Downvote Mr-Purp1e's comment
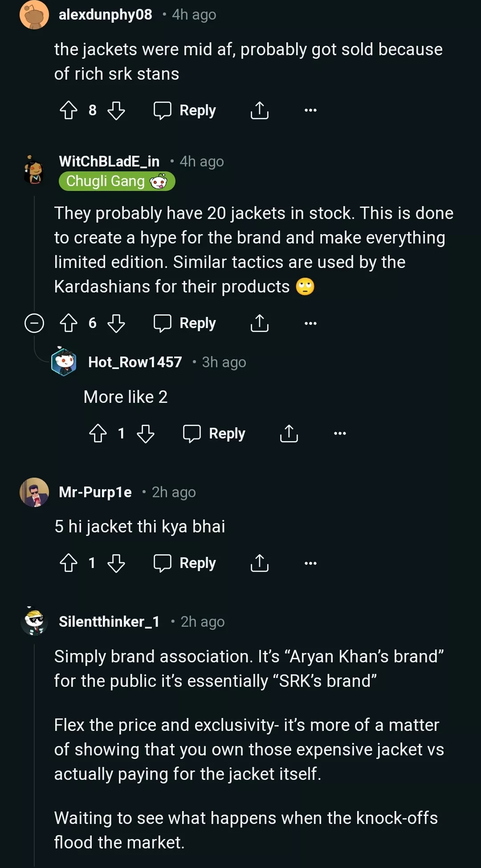 pyautogui.click(x=116, y=563)
